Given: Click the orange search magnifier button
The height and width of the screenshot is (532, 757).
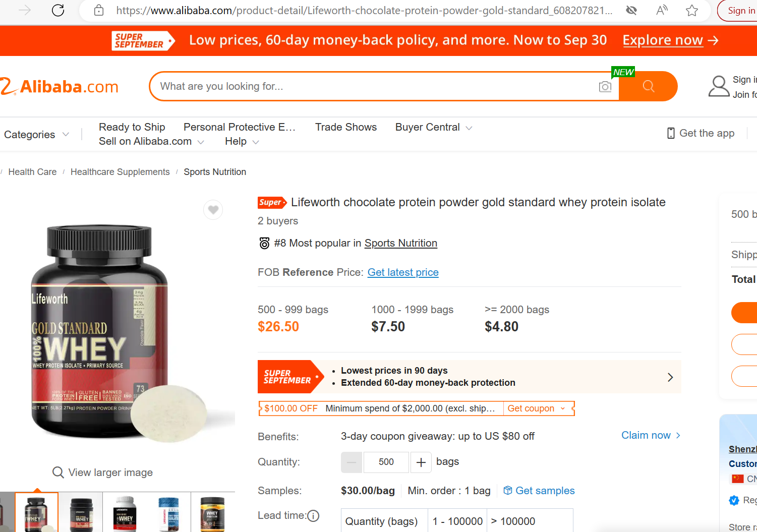Looking at the screenshot, I should point(648,86).
